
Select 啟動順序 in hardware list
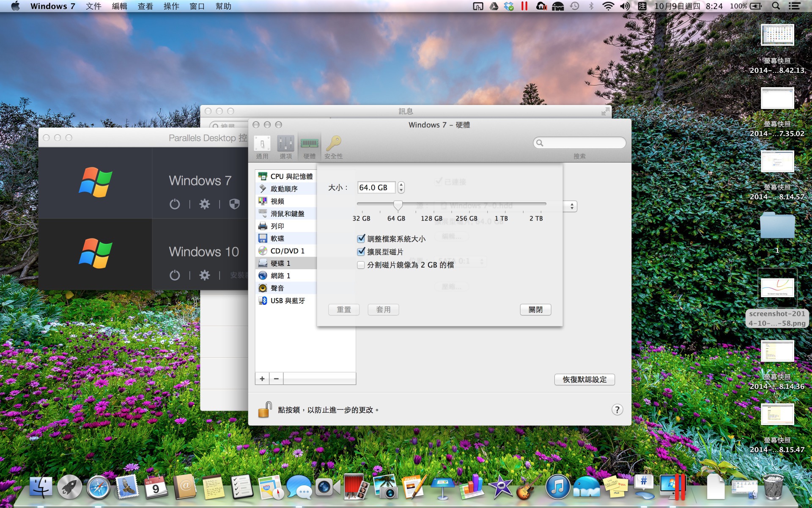pyautogui.click(x=286, y=188)
